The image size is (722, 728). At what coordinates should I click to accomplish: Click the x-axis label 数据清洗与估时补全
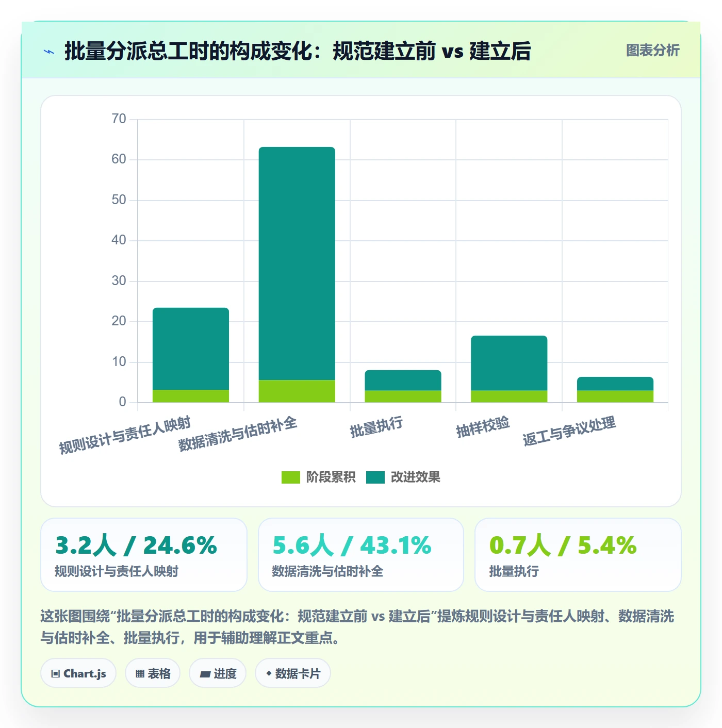[x=238, y=434]
